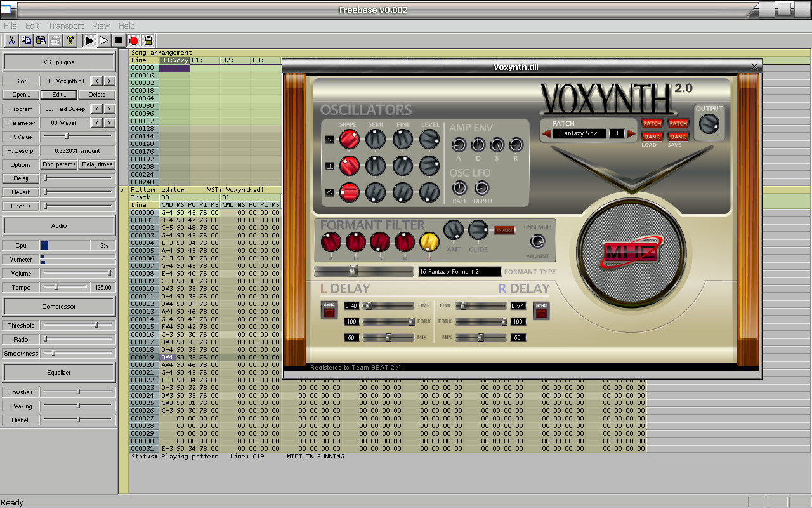The width and height of the screenshot is (812, 508).
Task: Select the noise waveform icon for oscillator 3
Action: [330, 192]
